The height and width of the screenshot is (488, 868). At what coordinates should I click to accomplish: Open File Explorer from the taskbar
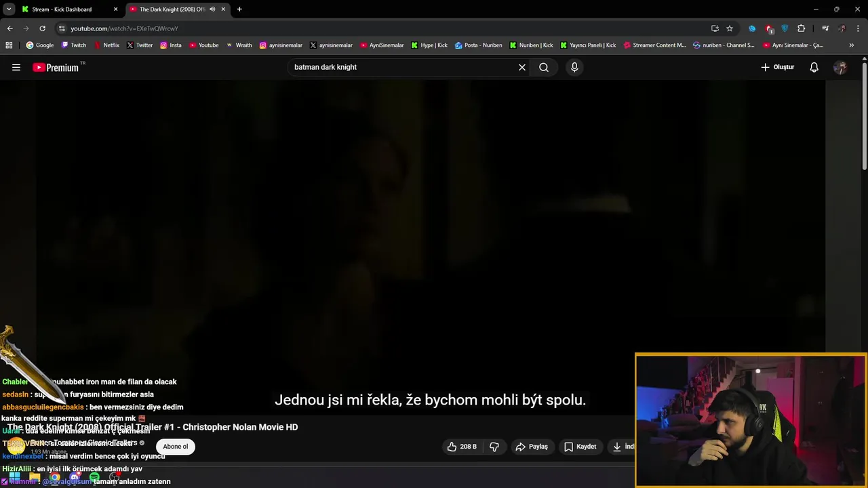coord(35,478)
